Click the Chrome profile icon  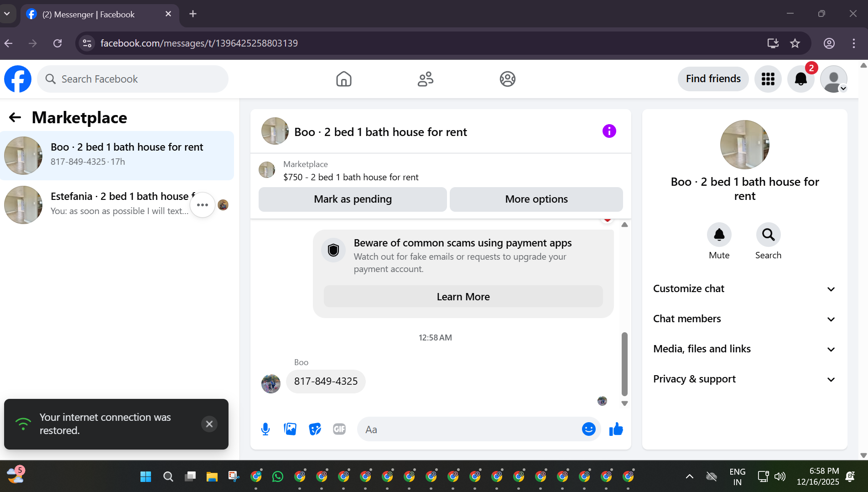click(829, 43)
